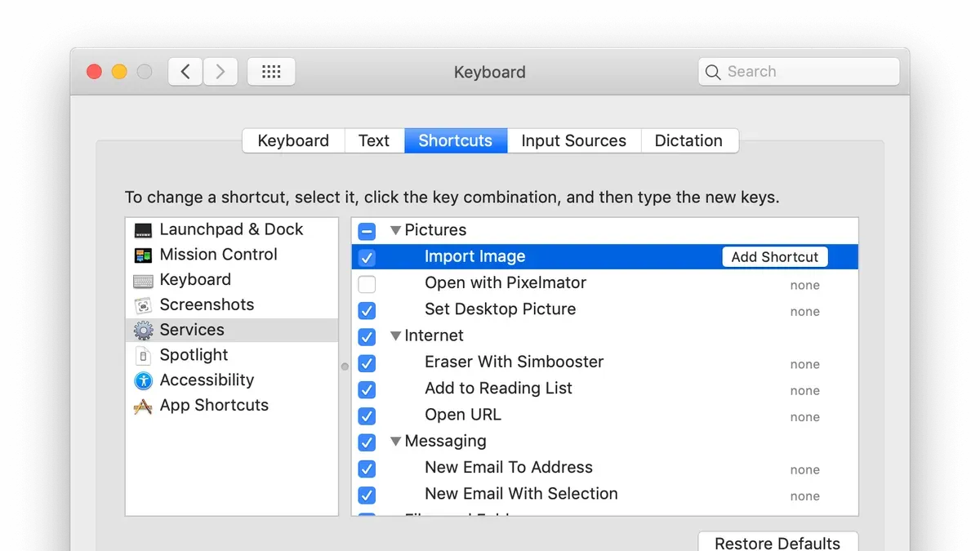Collapse the Pictures disclosure triangle
Screen dimensions: 980x551
pyautogui.click(x=395, y=231)
